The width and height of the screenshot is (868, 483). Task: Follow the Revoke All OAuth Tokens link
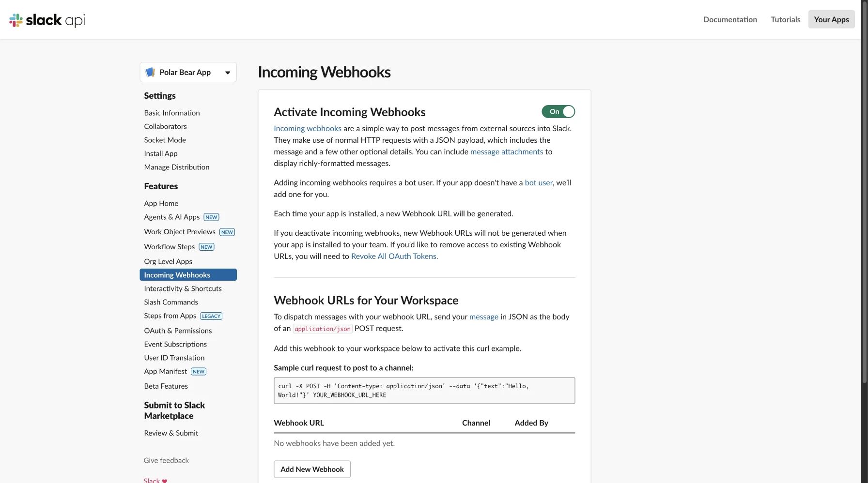point(394,257)
